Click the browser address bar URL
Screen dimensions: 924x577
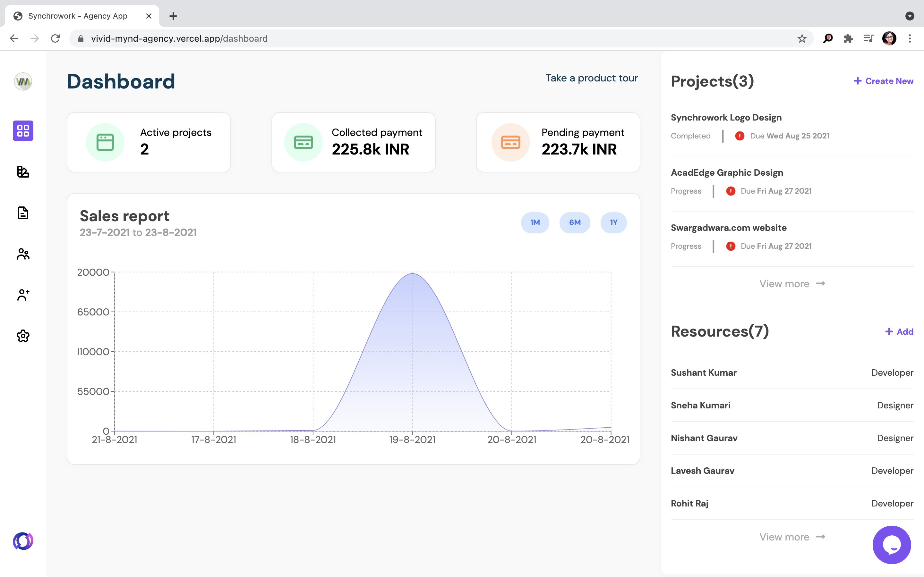point(179,38)
